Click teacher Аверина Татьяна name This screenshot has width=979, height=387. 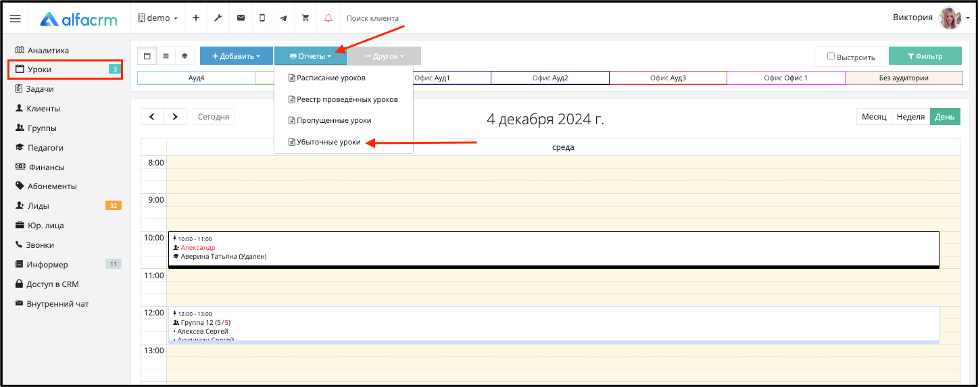pyautogui.click(x=224, y=256)
